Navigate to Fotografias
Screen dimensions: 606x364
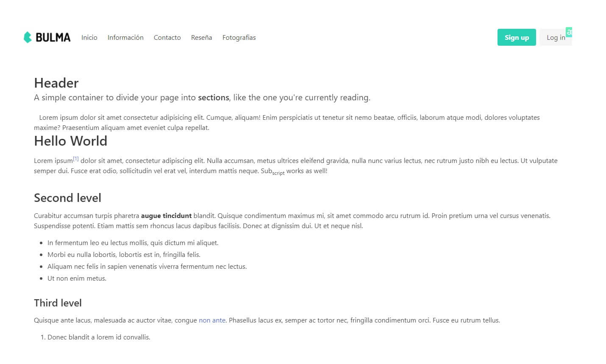coord(239,37)
